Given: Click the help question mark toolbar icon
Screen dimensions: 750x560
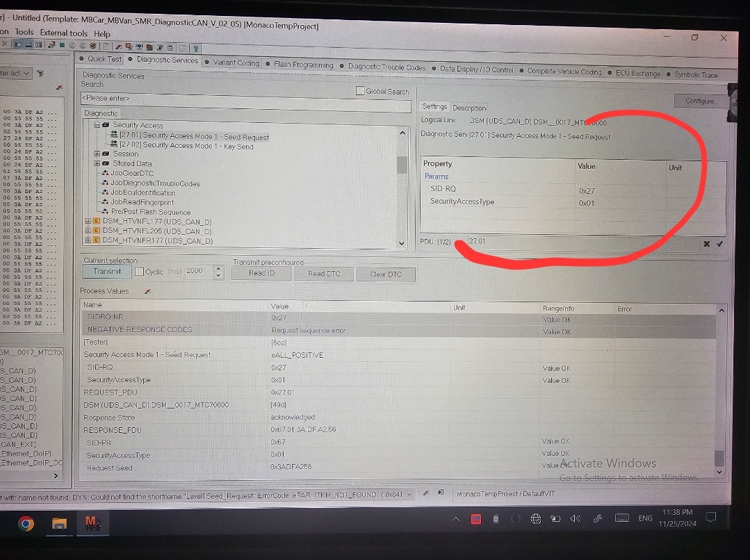Looking at the screenshot, I should [196, 48].
